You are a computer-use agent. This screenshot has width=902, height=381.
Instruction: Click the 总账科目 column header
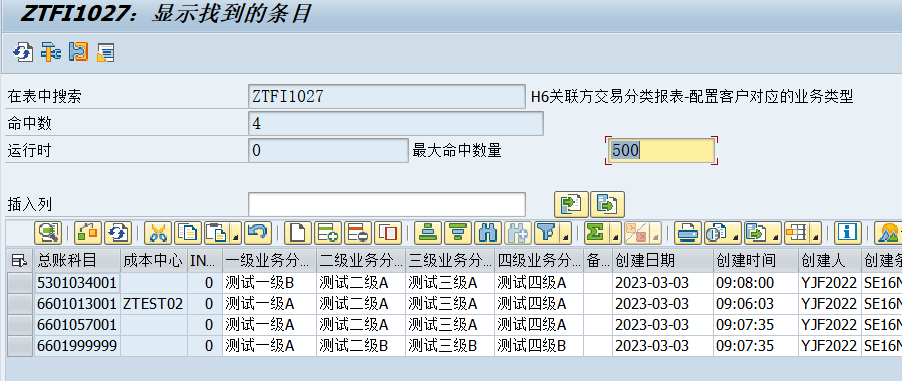77,261
